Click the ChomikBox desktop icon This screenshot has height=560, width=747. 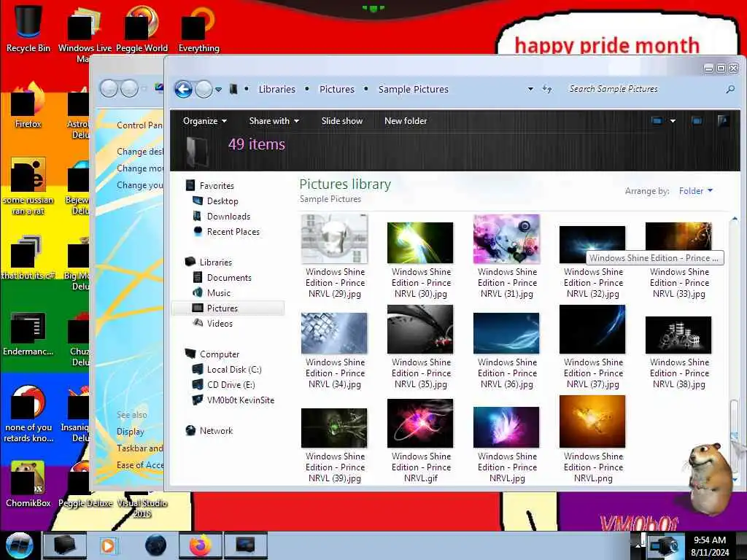[x=28, y=484]
